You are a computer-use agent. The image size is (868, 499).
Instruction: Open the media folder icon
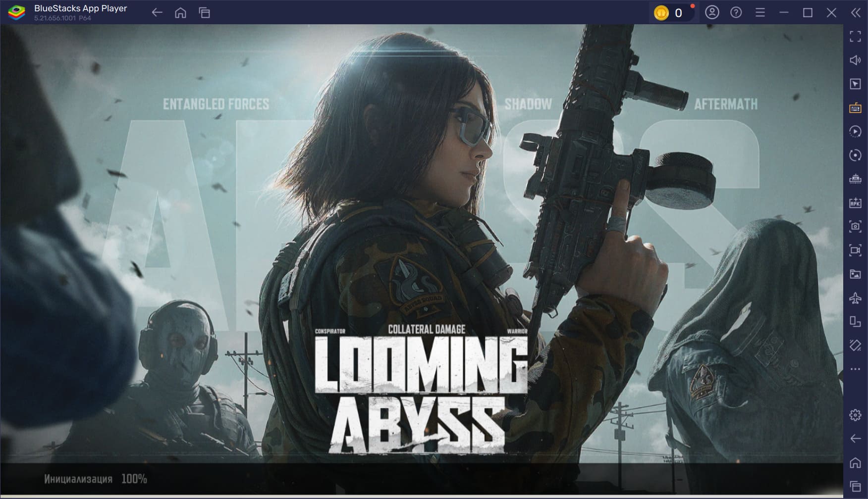pyautogui.click(x=855, y=274)
